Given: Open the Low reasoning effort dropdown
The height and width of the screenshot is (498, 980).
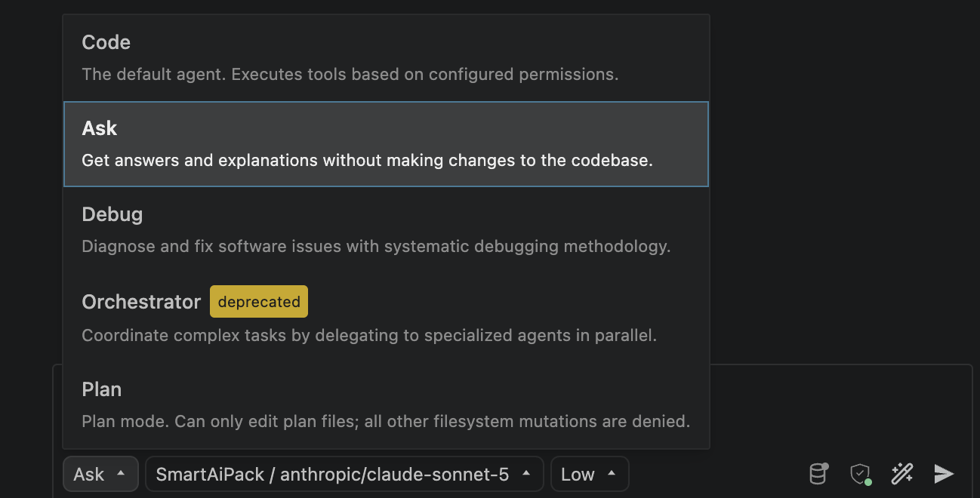Looking at the screenshot, I should 590,475.
